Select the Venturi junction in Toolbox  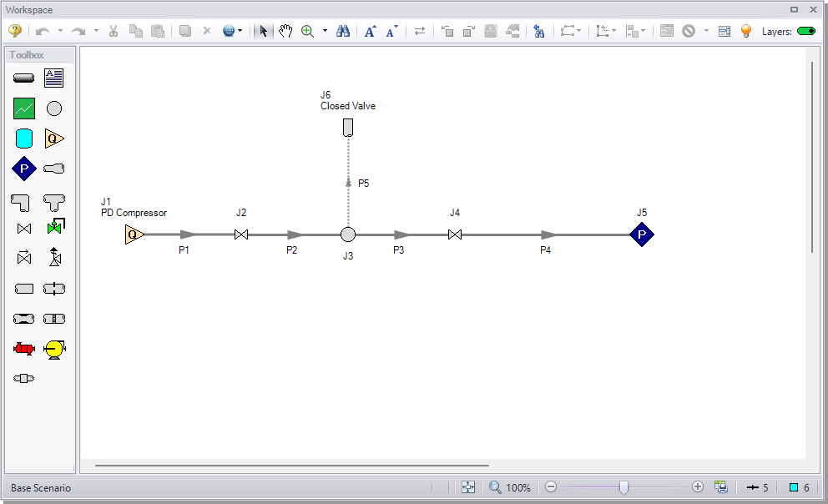23,319
